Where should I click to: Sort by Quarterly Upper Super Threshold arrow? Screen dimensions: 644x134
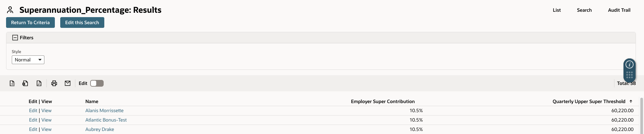click(631, 101)
